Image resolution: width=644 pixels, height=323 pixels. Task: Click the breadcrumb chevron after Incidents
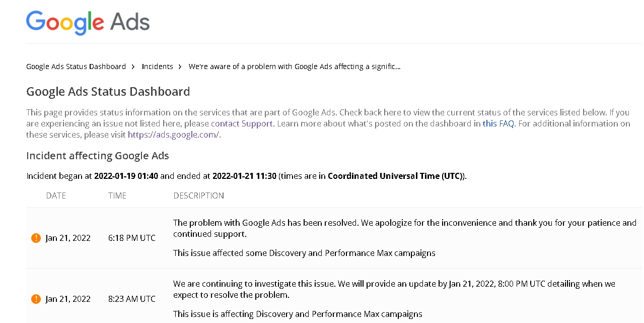pos(180,67)
